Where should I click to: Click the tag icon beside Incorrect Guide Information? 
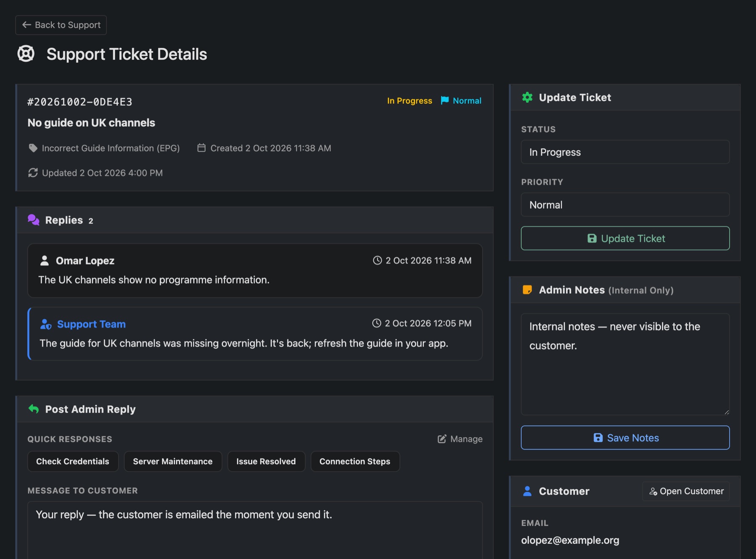point(33,148)
